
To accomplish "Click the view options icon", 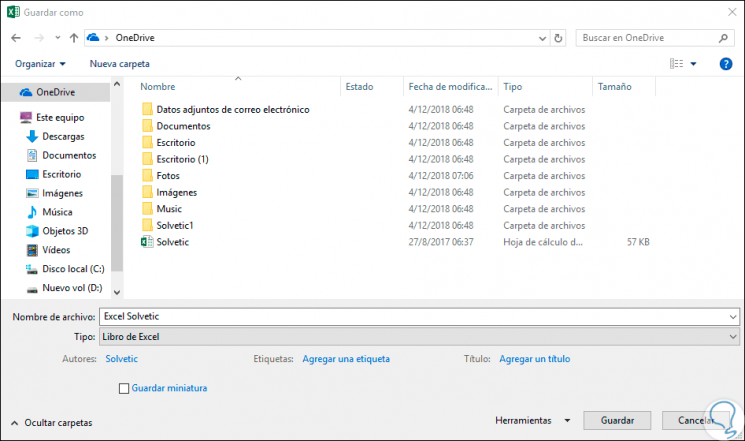I will [678, 63].
